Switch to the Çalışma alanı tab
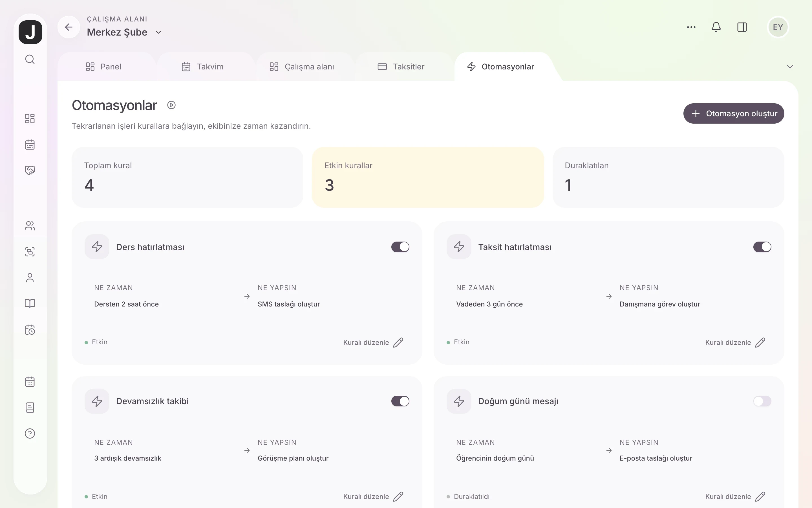Viewport: 812px width, 508px height. [x=302, y=67]
